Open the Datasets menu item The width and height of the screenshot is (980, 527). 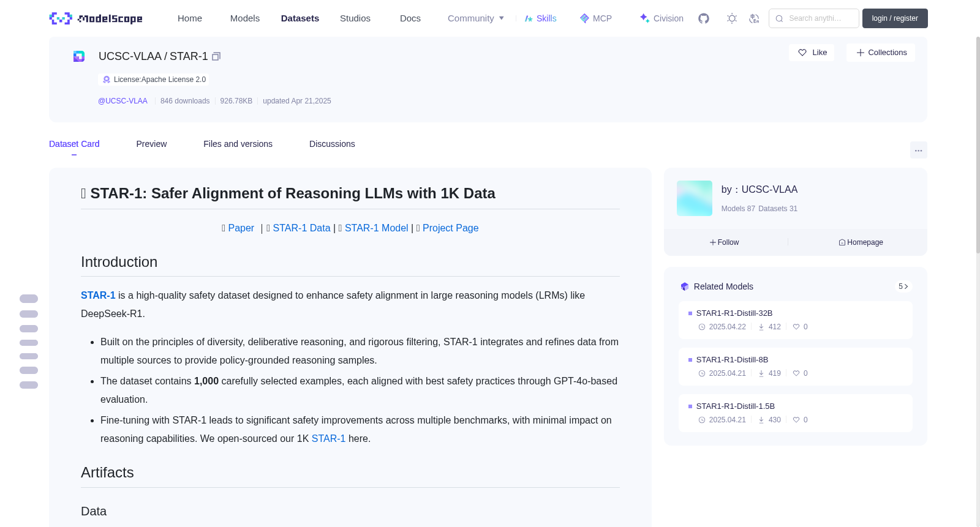point(300,18)
